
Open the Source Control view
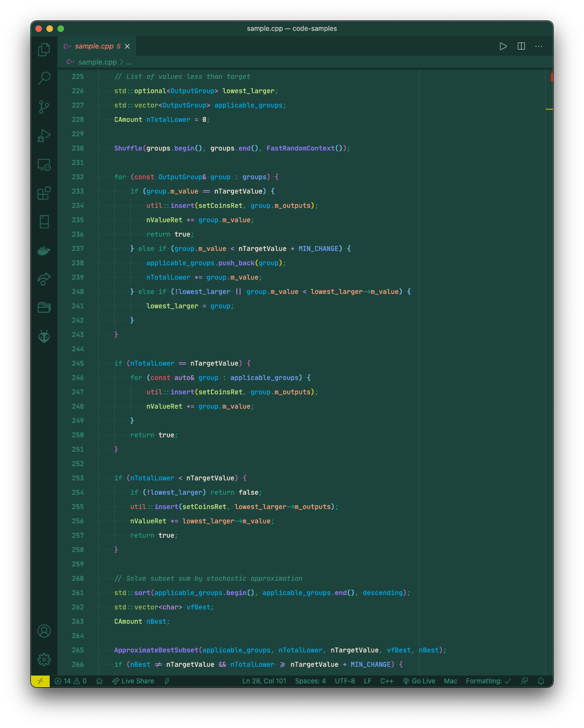tap(44, 107)
